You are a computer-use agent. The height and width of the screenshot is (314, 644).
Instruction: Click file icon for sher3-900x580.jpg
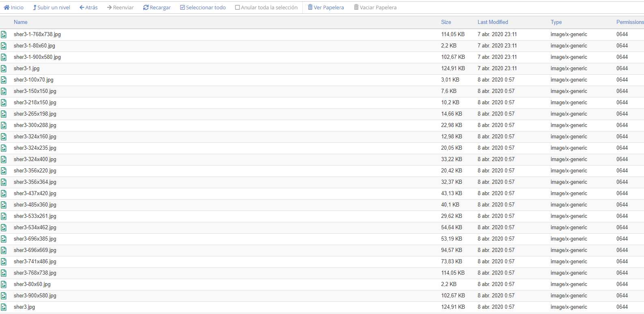pyautogui.click(x=4, y=296)
